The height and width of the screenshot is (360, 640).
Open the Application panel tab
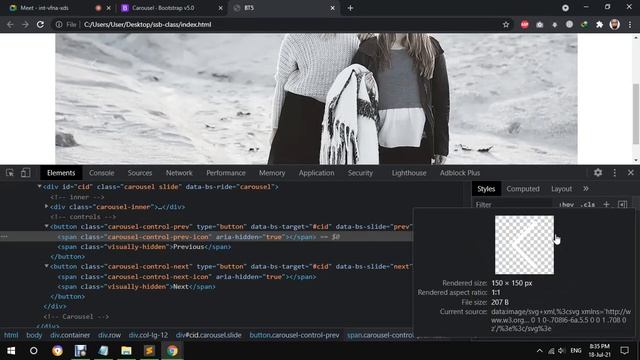316,173
